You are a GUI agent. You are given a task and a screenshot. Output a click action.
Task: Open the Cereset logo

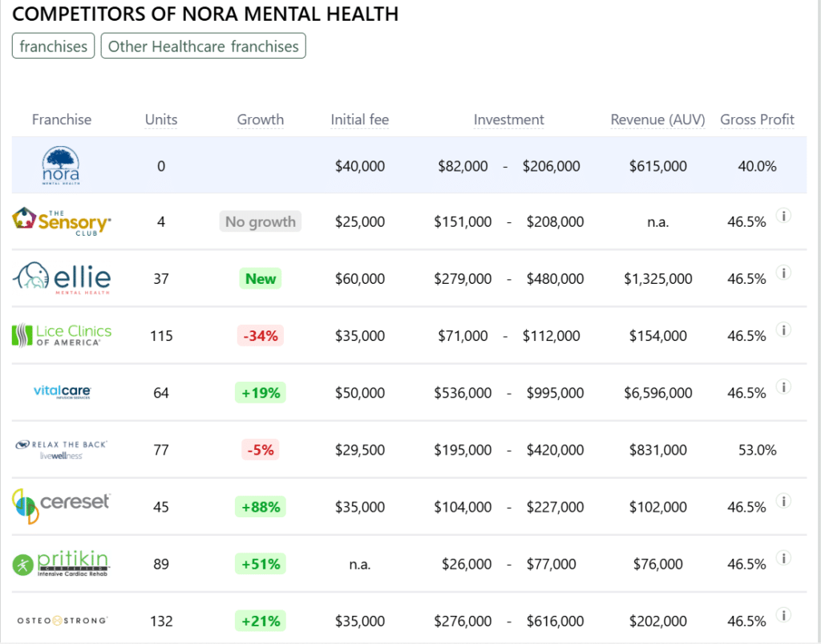pos(61,506)
